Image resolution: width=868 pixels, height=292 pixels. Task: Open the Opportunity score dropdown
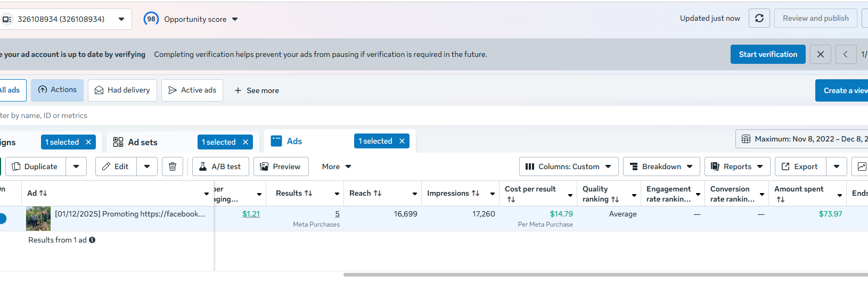point(191,19)
